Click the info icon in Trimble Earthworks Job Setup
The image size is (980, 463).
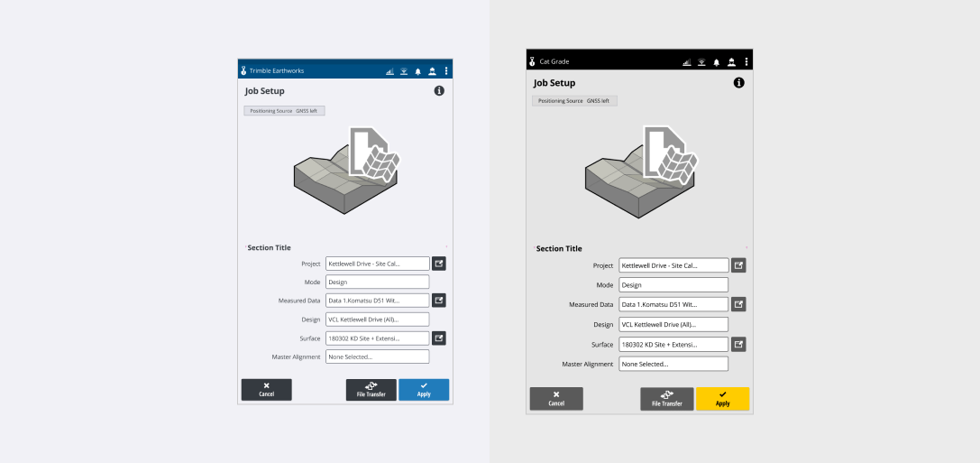click(x=439, y=91)
